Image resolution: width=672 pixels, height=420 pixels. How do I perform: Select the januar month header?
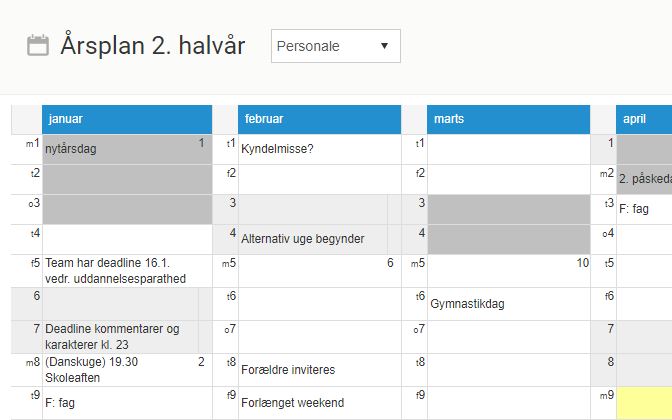pyautogui.click(x=127, y=119)
